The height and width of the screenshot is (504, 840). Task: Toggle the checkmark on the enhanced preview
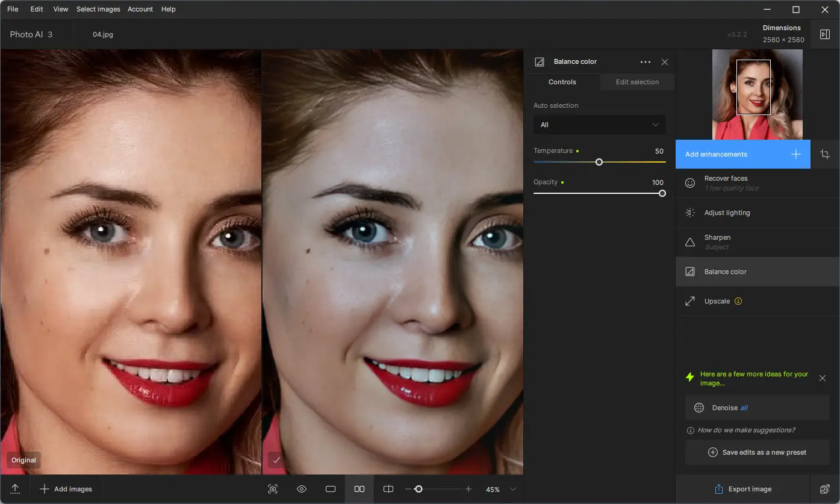(x=276, y=460)
